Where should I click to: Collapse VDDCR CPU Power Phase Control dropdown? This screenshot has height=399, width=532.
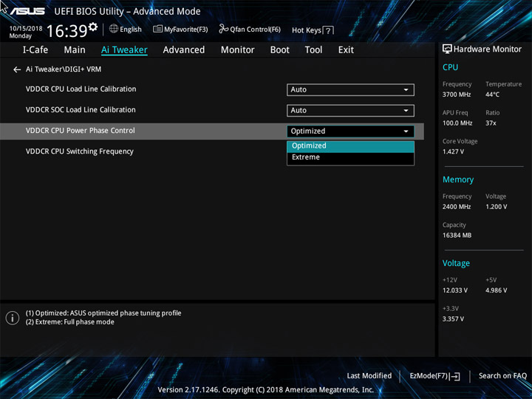(x=350, y=132)
